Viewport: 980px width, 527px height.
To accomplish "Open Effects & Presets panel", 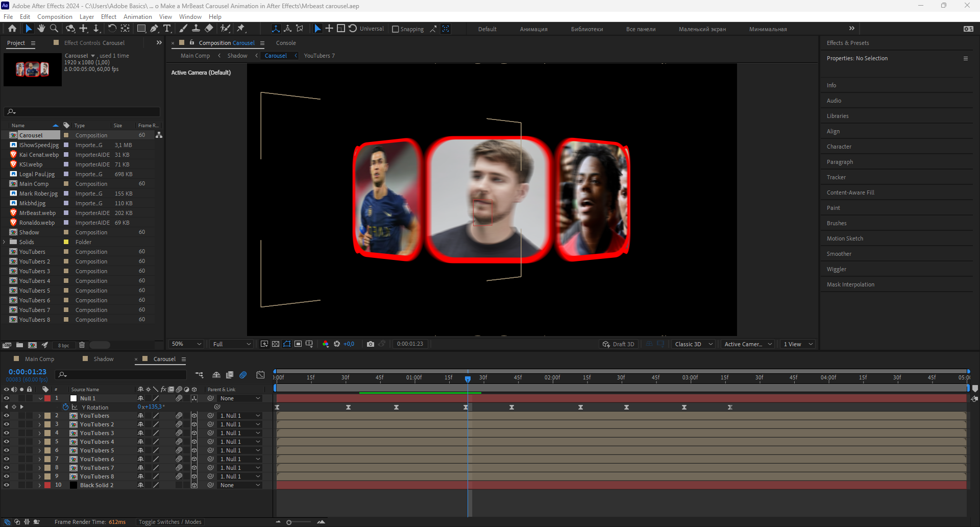I will point(847,43).
